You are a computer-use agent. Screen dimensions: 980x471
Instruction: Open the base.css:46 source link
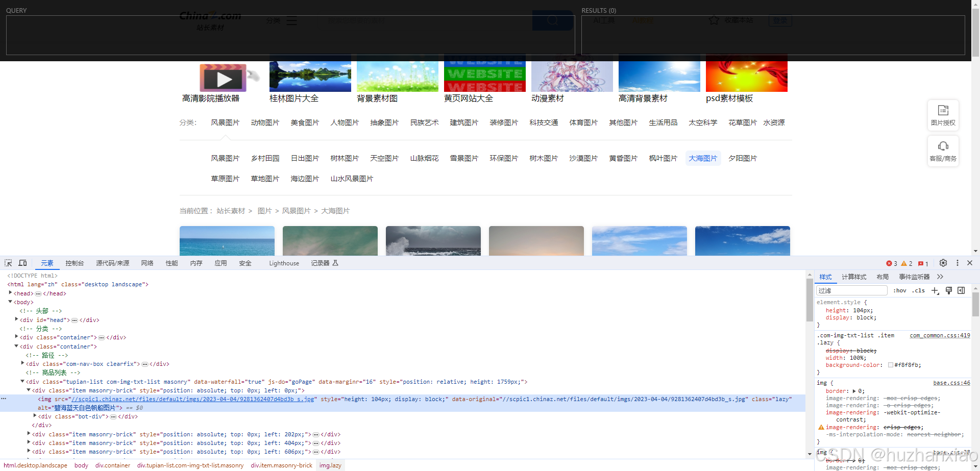coord(951,383)
